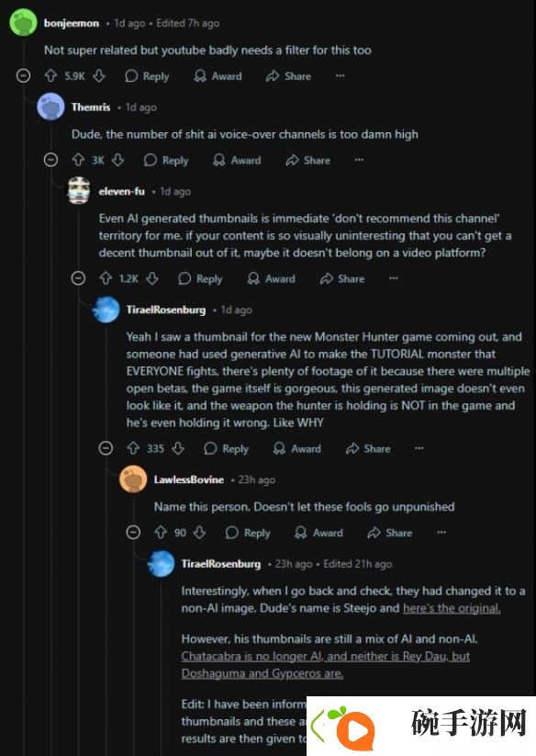Upvote TiraelRosenburg's Monster Hunter comment

tap(133, 448)
